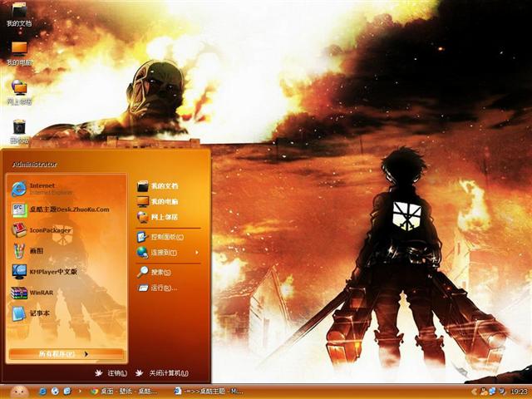This screenshot has height=399, width=532.
Task: Expand hidden system tray icons arrow
Action: (x=474, y=392)
